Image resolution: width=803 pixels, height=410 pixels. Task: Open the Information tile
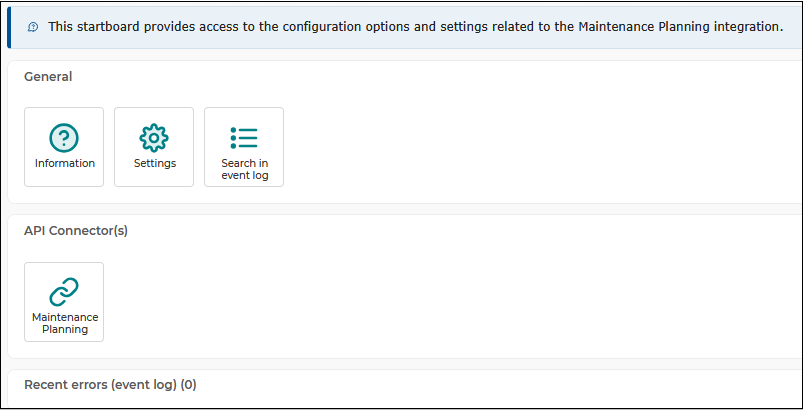[x=64, y=147]
